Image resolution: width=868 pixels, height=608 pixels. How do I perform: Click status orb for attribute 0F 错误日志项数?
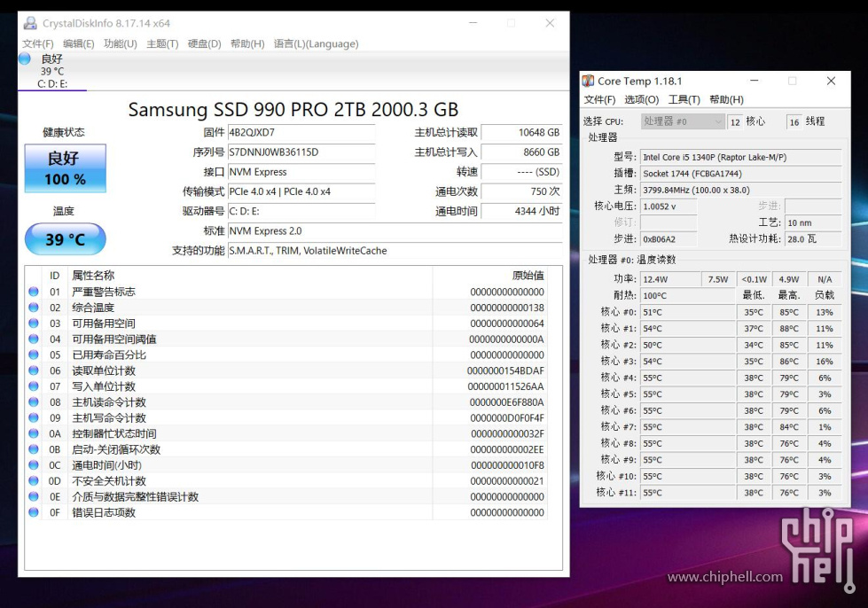click(34, 512)
